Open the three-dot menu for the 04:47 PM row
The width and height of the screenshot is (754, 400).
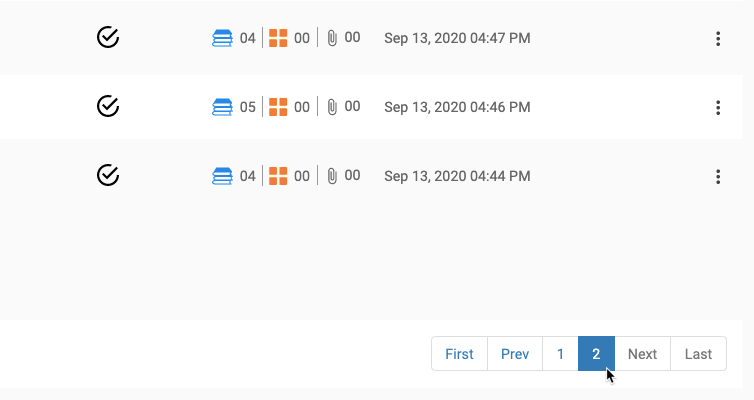pyautogui.click(x=718, y=39)
